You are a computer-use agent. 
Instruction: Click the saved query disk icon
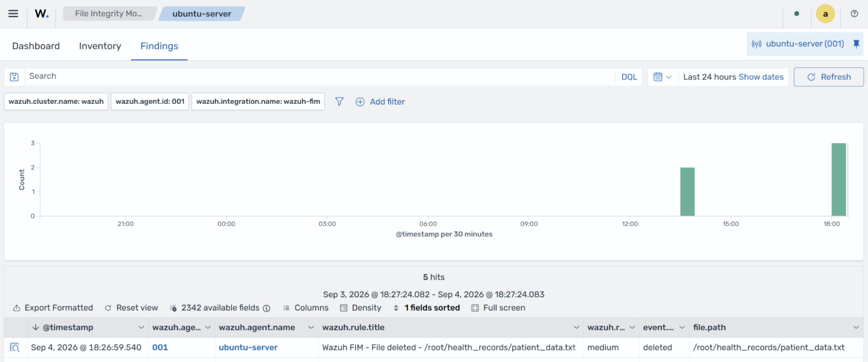pos(14,77)
